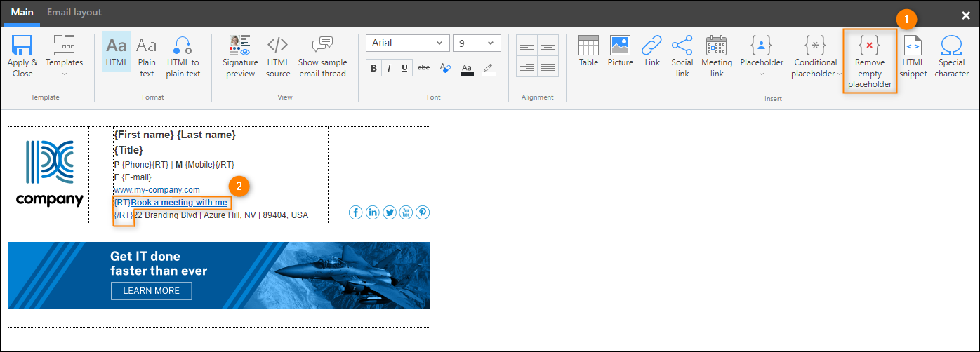Insert a Social link
980x352 pixels.
click(x=682, y=56)
